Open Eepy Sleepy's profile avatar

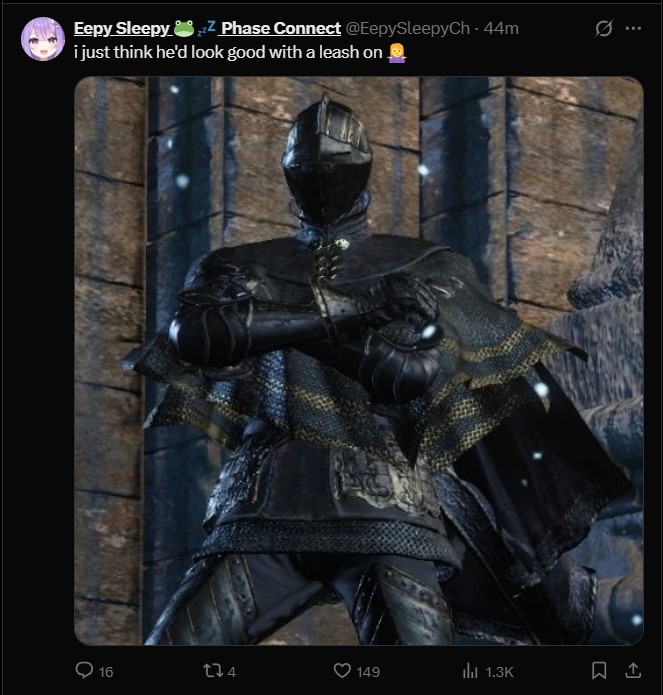[x=43, y=39]
